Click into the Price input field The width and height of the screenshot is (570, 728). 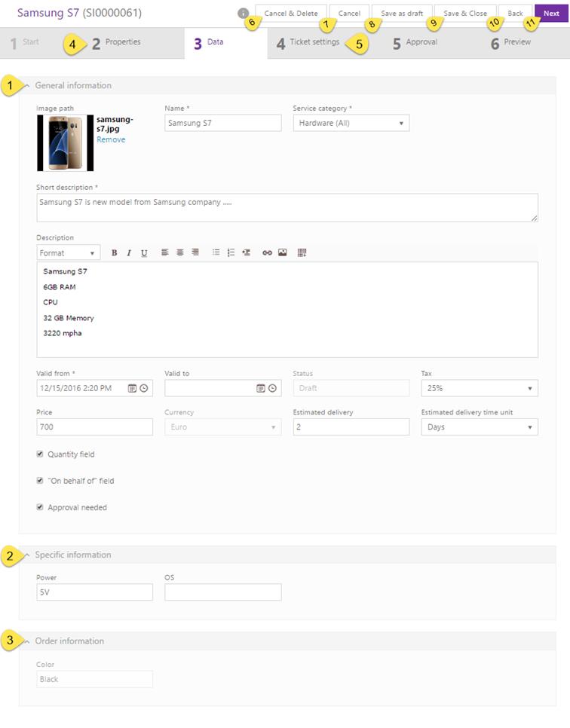[x=94, y=427]
